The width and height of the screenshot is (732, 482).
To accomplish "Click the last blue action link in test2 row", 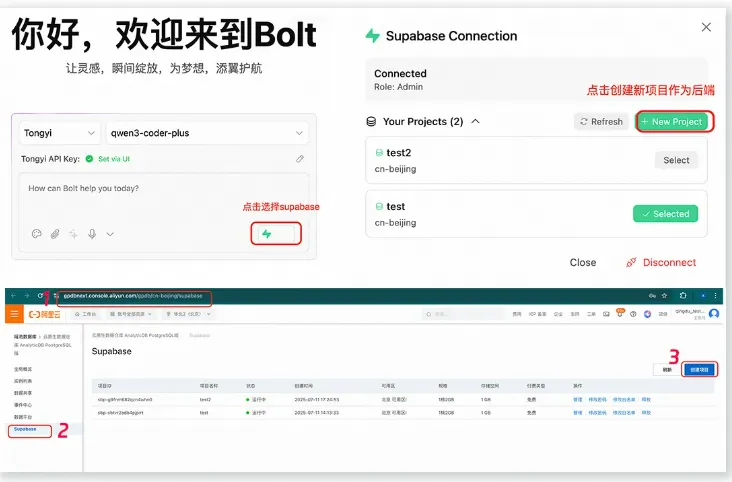I will [646, 400].
